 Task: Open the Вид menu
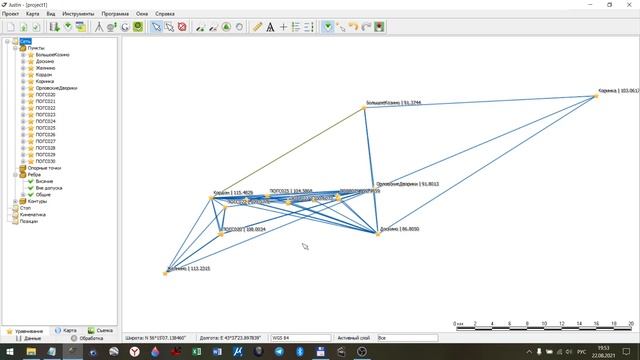[x=51, y=13]
